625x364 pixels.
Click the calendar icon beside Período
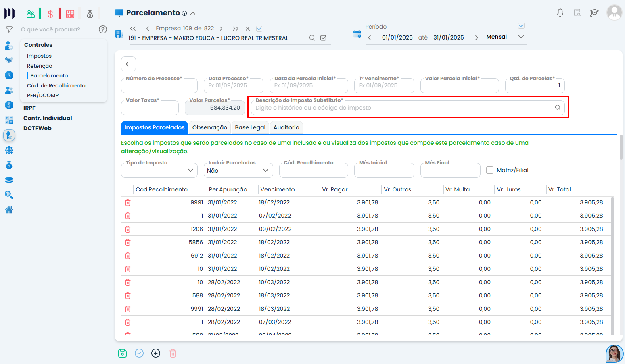point(357,34)
